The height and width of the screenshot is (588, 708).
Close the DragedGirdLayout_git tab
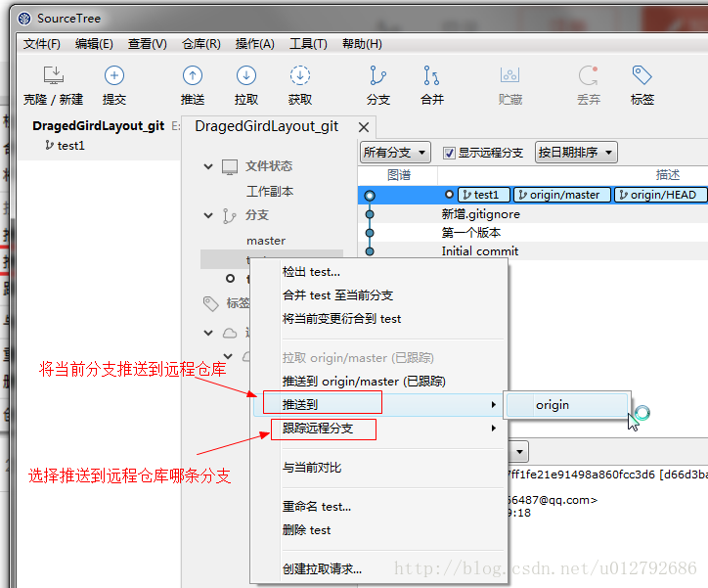point(364,127)
